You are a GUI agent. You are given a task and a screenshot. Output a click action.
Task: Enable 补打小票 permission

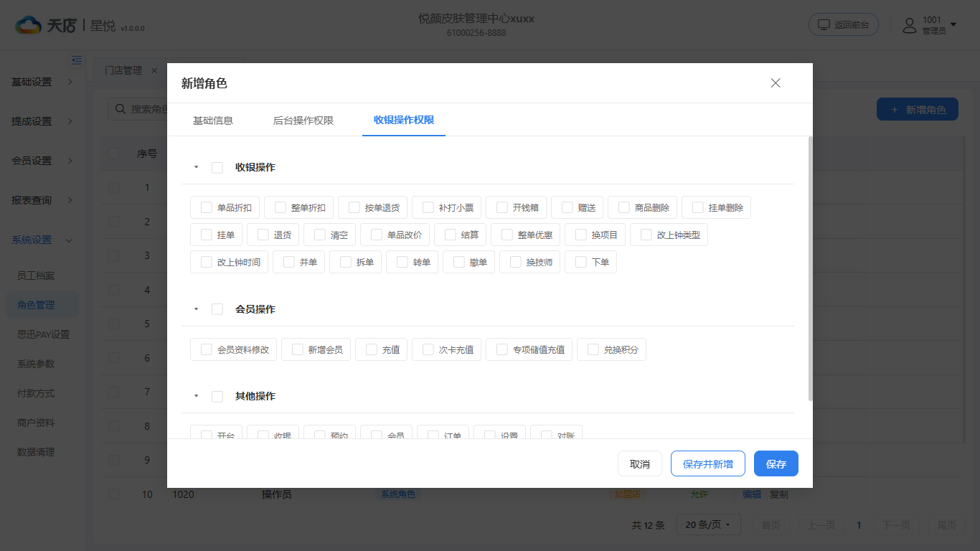click(x=428, y=207)
